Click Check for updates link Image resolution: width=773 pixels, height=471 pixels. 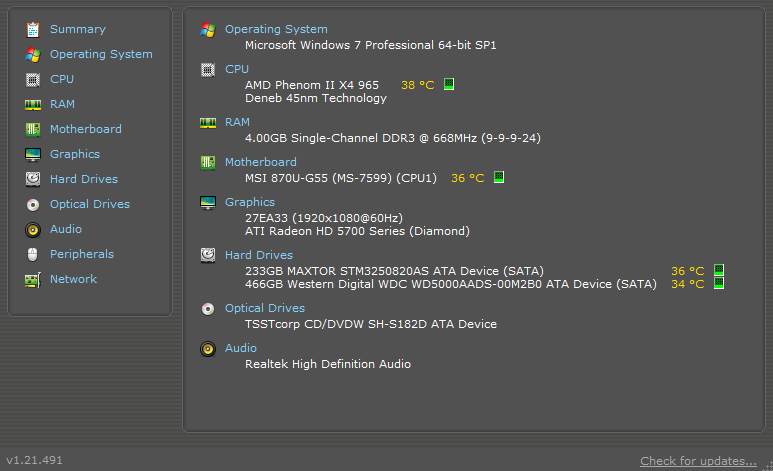tap(698, 461)
